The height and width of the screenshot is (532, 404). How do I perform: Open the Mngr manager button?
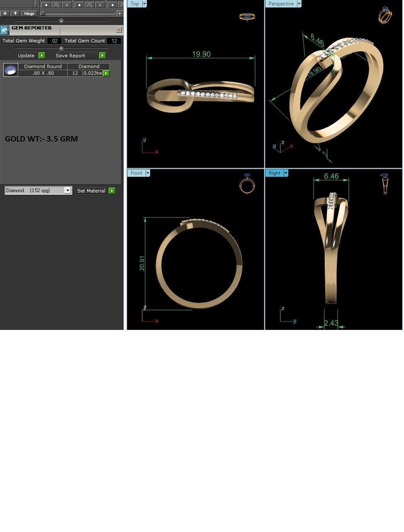29,14
